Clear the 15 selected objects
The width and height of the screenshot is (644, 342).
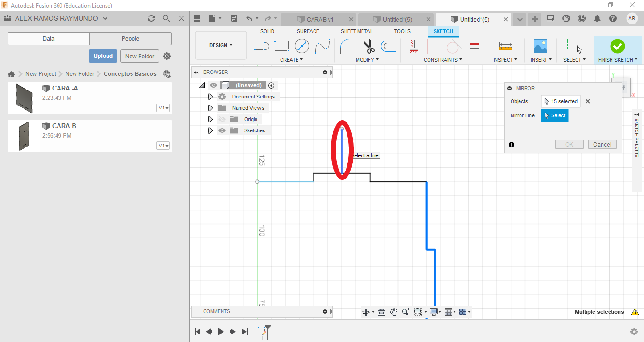point(588,101)
